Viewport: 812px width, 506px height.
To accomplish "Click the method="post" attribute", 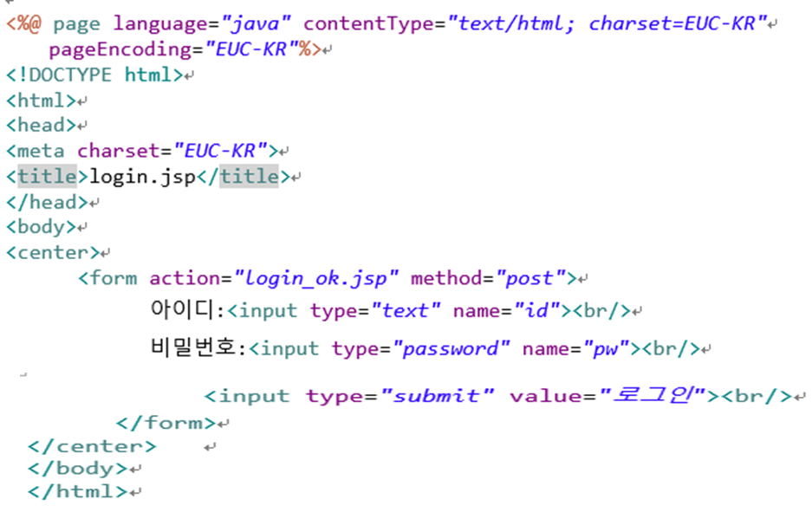I will click(489, 279).
